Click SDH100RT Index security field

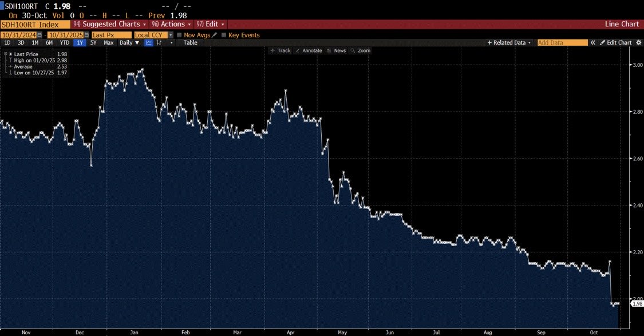tap(35, 24)
